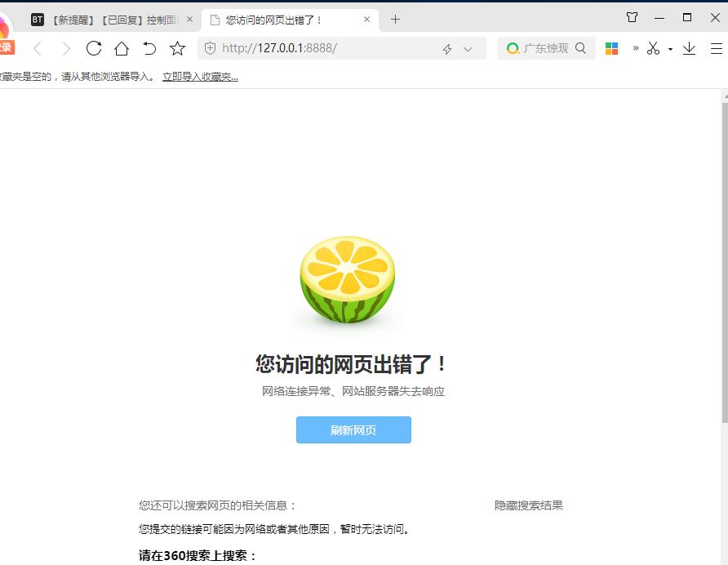Bookmark this page with the star icon
This screenshot has height=565, width=728.
pos(177,48)
